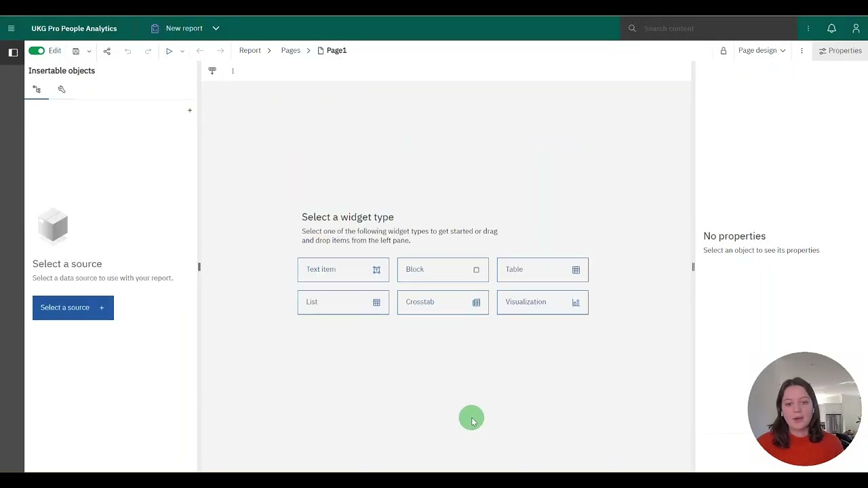Click the Select a widget type heading
Viewport: 868px width, 488px height.
click(x=348, y=217)
